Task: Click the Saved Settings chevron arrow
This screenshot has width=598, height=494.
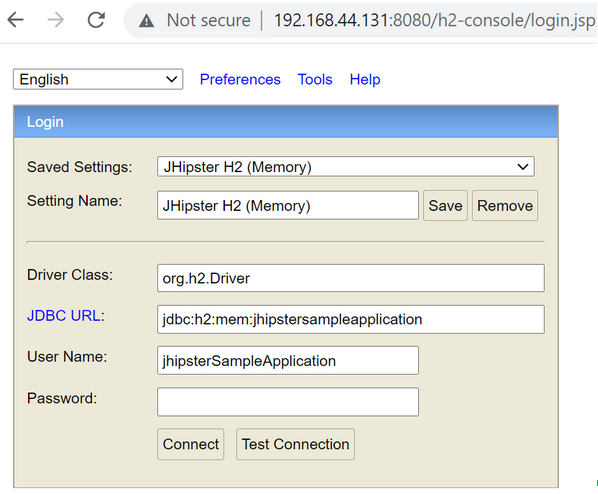Action: click(x=522, y=167)
